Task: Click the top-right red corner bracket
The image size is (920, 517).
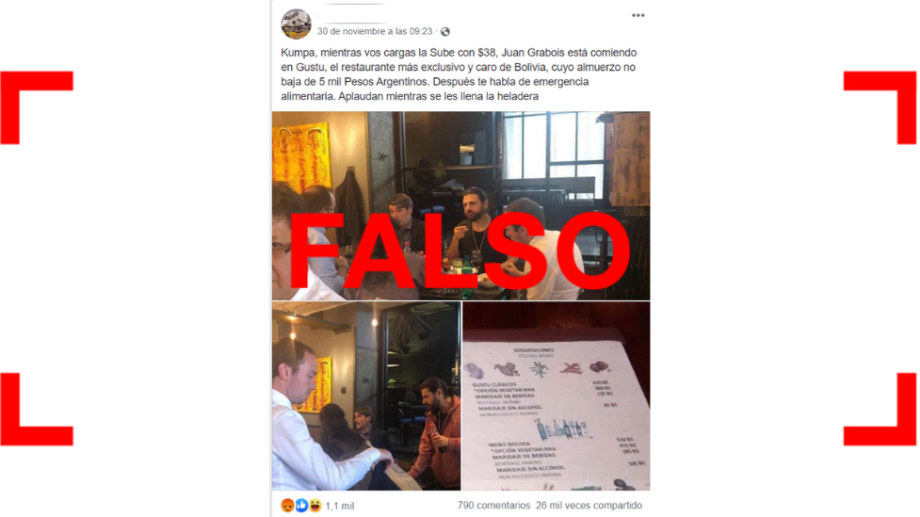Action: (880, 107)
